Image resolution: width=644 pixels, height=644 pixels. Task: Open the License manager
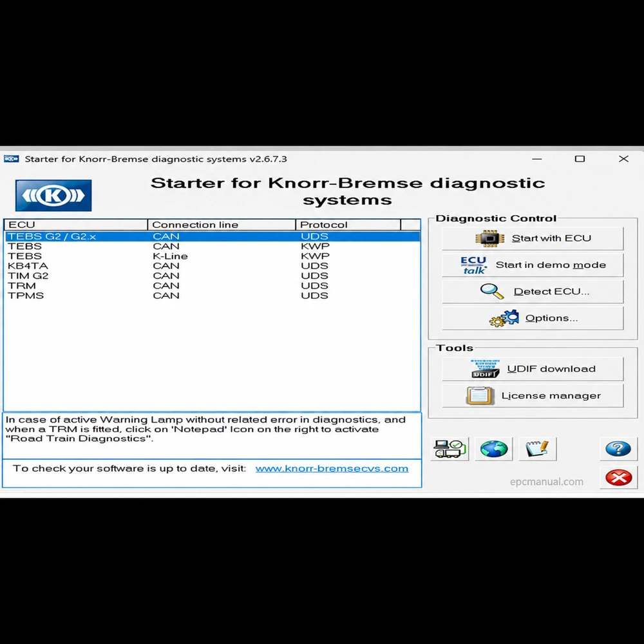click(x=533, y=395)
